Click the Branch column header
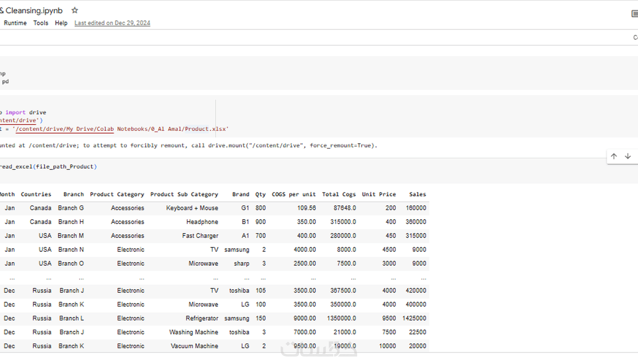Image resolution: width=638 pixels, height=364 pixels. point(74,194)
